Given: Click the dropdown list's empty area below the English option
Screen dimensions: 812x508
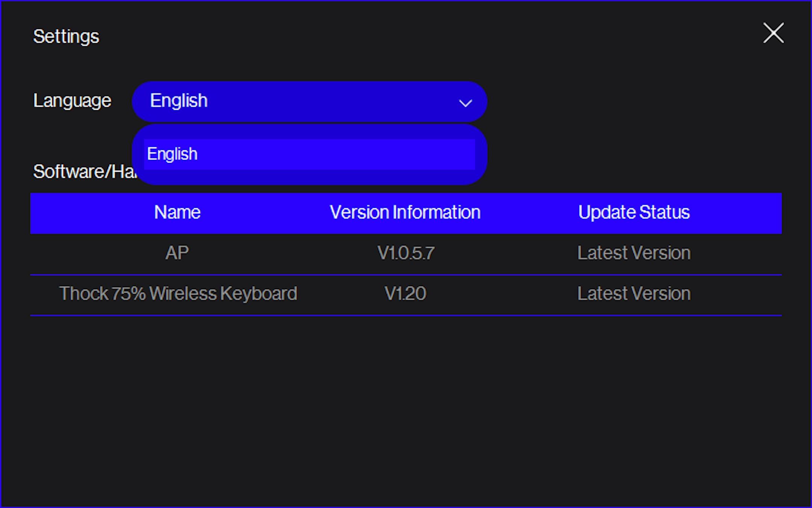Looking at the screenshot, I should tap(309, 177).
